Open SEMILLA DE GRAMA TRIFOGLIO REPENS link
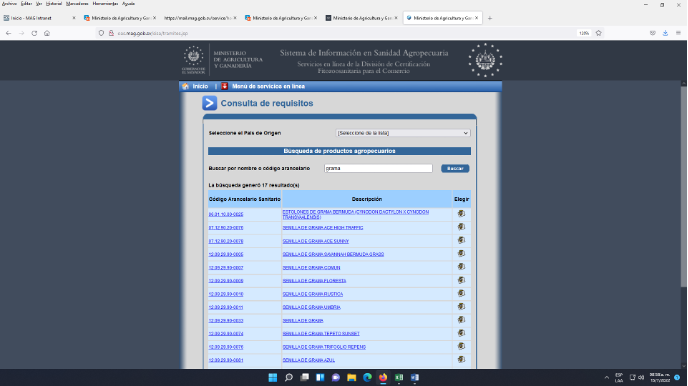688x386 pixels. [x=324, y=347]
